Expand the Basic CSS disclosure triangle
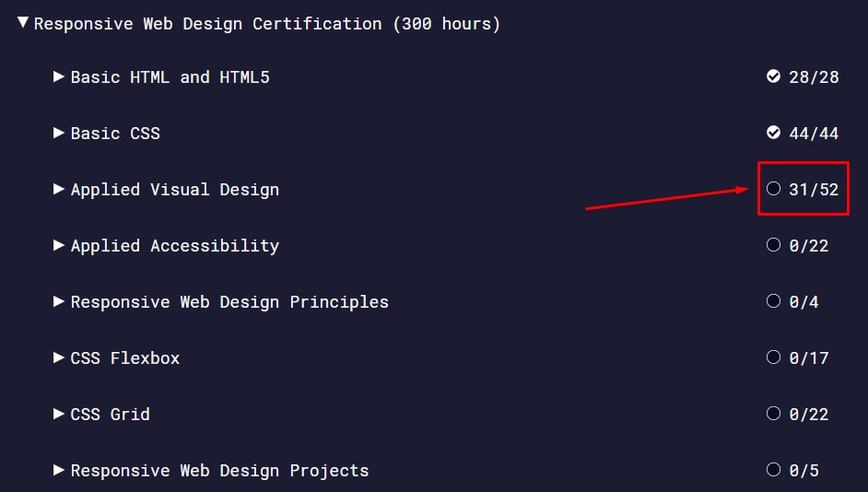Viewport: 868px width, 492px height. pos(59,133)
